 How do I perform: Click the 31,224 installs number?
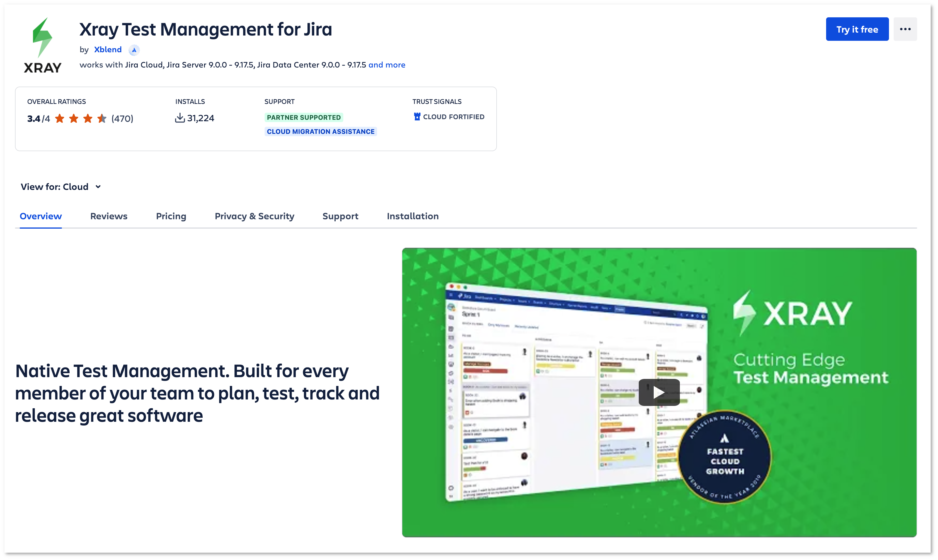pos(201,118)
